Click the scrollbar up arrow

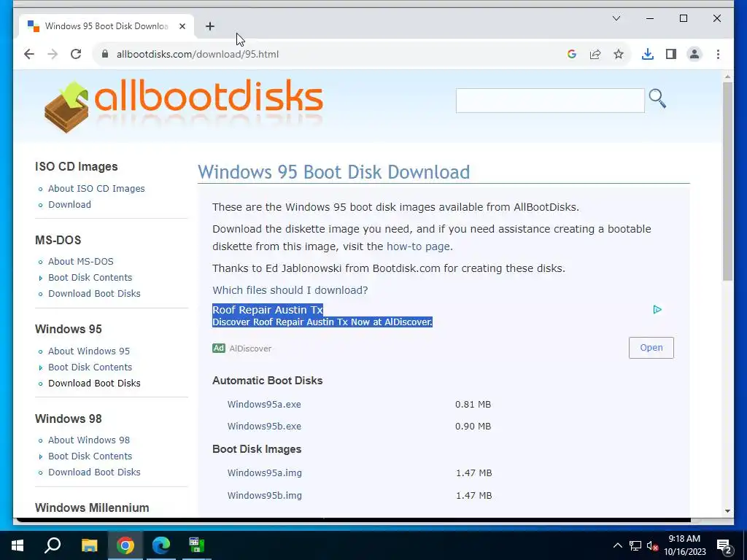click(x=727, y=76)
